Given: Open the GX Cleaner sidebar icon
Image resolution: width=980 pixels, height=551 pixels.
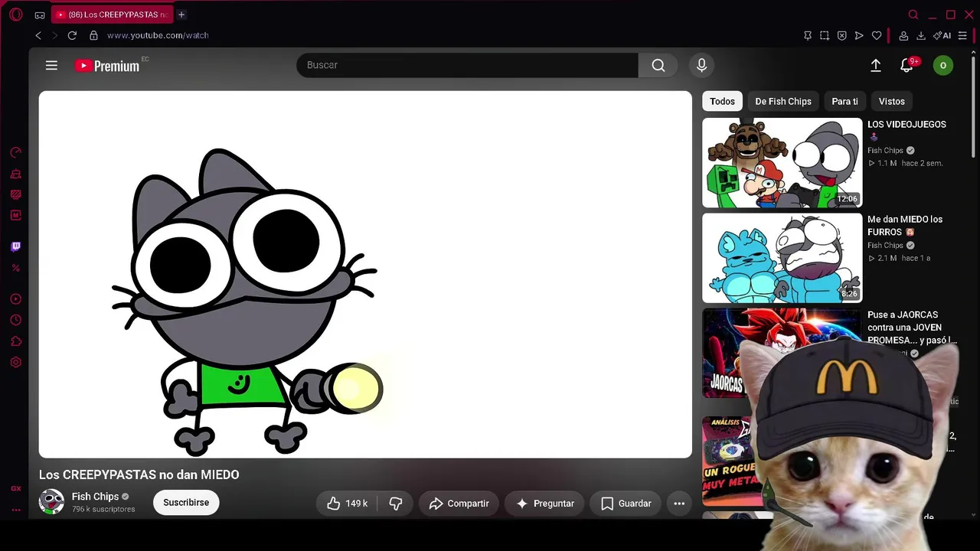Looking at the screenshot, I should pyautogui.click(x=15, y=174).
